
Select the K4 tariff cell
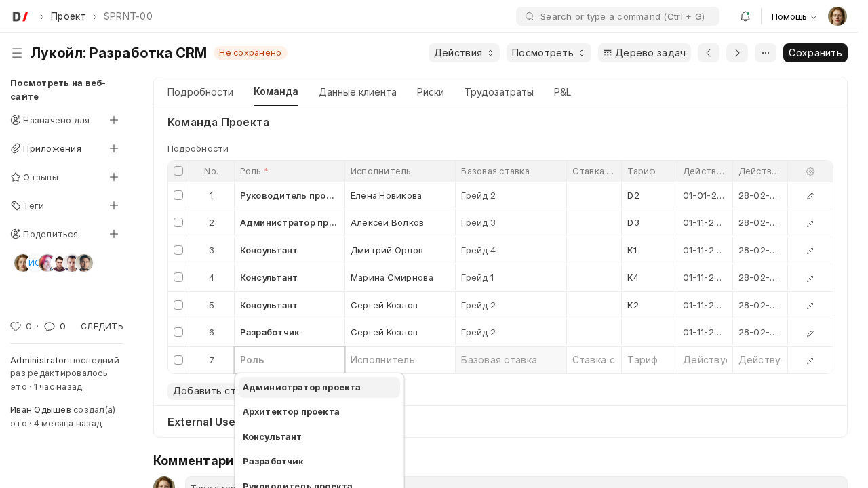[649, 277]
